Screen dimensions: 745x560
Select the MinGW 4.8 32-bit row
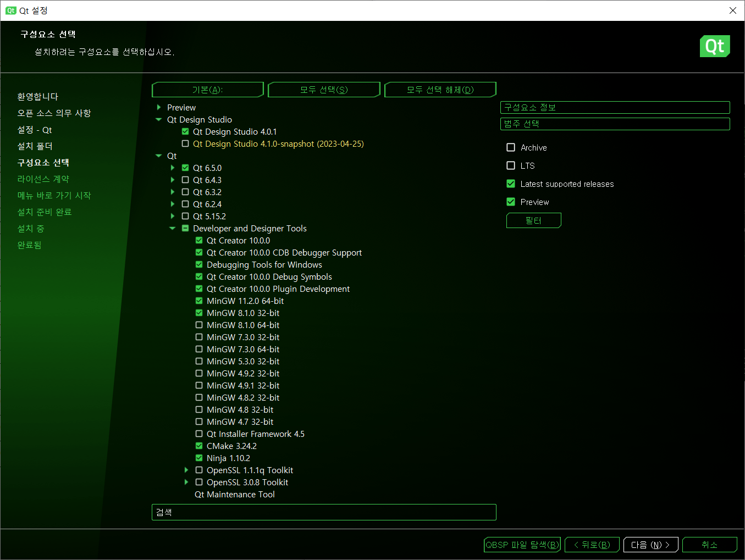[x=240, y=410]
